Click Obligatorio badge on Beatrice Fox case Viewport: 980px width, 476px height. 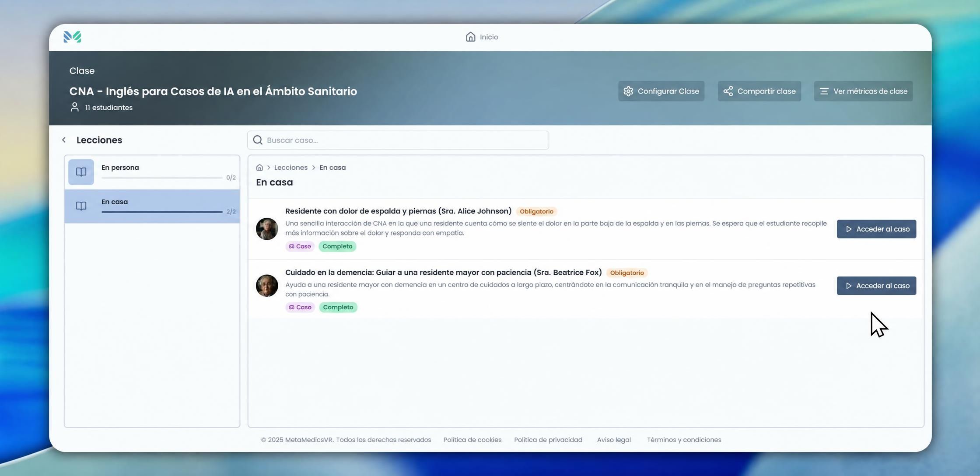[x=627, y=273]
